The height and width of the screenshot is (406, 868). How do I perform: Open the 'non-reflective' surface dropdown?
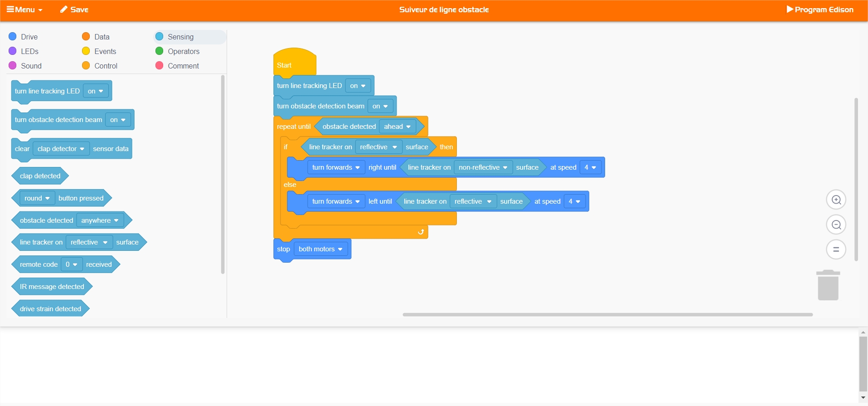pos(483,167)
